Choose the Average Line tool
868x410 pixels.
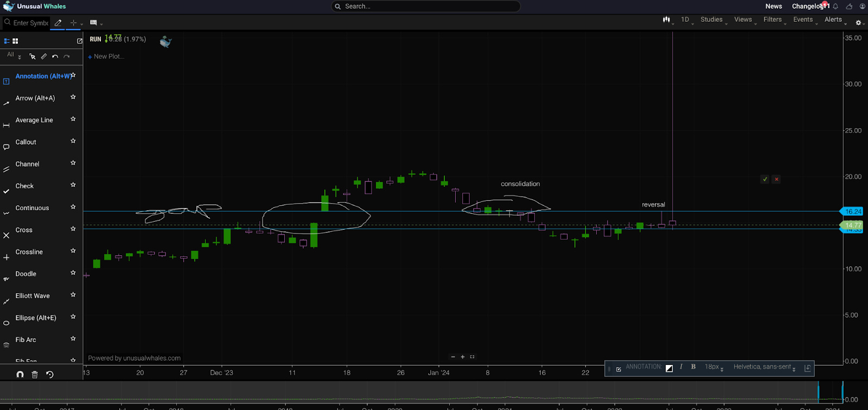(x=34, y=120)
